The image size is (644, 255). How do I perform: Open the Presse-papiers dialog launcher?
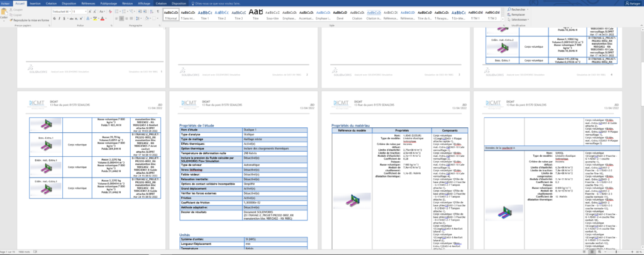tap(49, 25)
